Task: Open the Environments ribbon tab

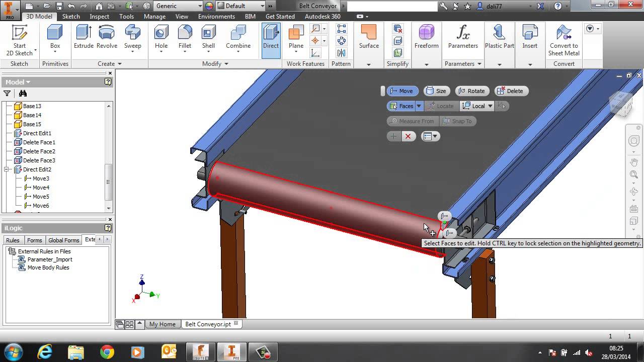Action: [x=216, y=17]
